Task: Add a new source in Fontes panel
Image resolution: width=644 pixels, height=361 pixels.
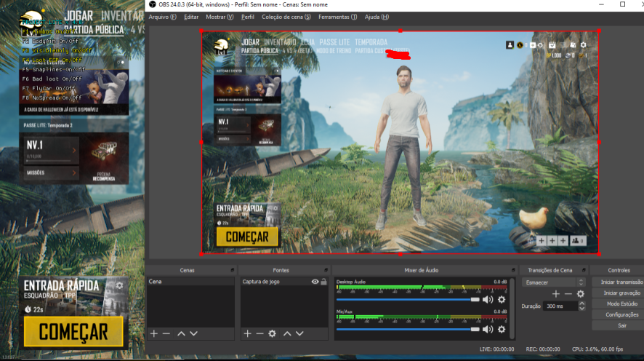Action: point(247,333)
